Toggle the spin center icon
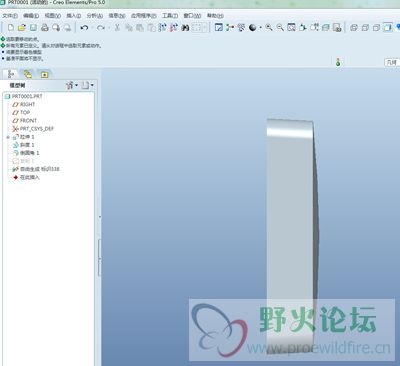Viewport: 400px width, 366px height. pos(230,28)
